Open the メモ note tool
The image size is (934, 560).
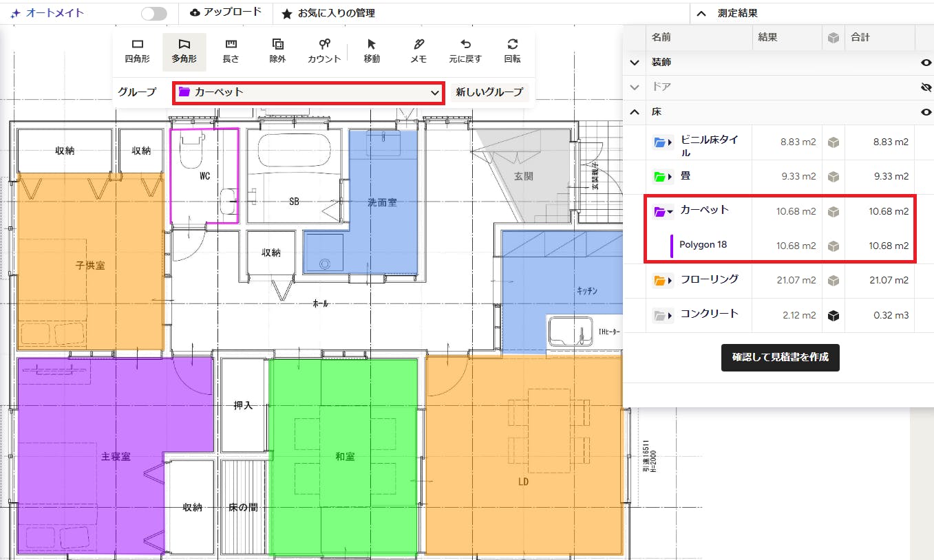click(x=418, y=52)
